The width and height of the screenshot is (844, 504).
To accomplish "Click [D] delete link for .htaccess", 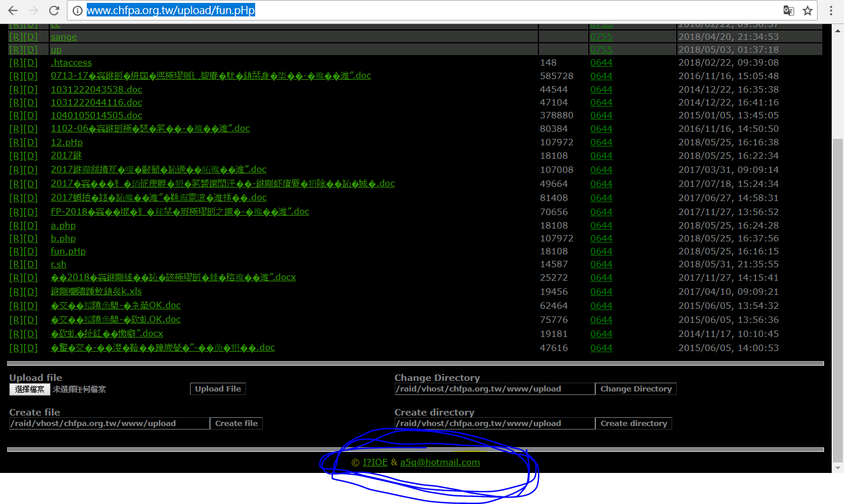I will pyautogui.click(x=30, y=63).
